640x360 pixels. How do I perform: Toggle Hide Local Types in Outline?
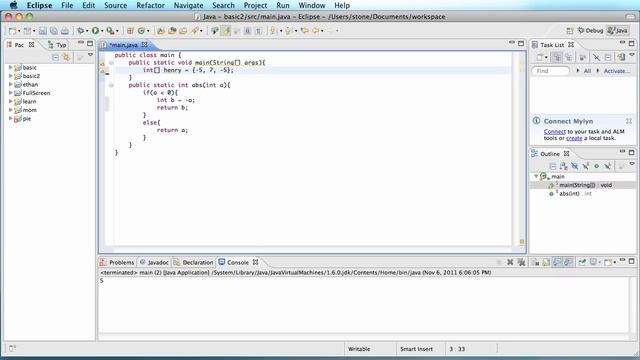[x=608, y=166]
